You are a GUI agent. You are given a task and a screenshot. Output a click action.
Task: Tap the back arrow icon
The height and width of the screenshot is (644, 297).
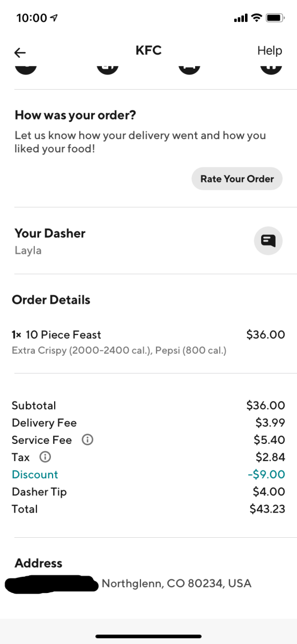tap(20, 52)
